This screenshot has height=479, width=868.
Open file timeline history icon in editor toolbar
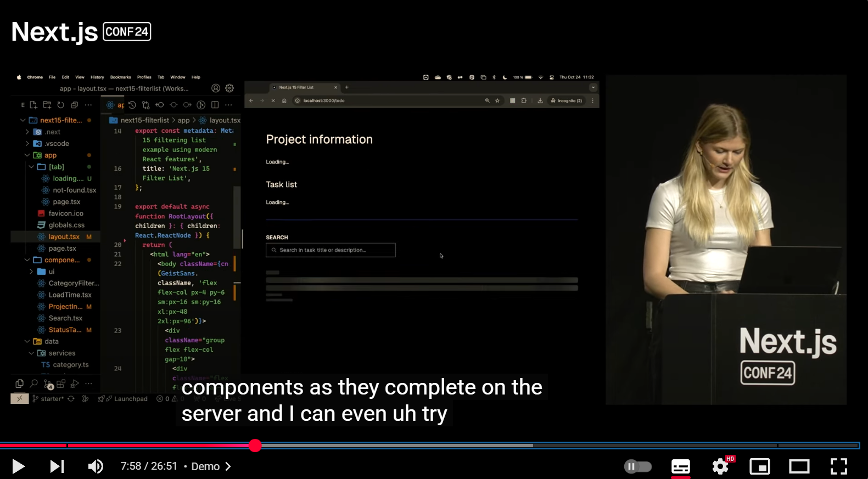click(132, 105)
